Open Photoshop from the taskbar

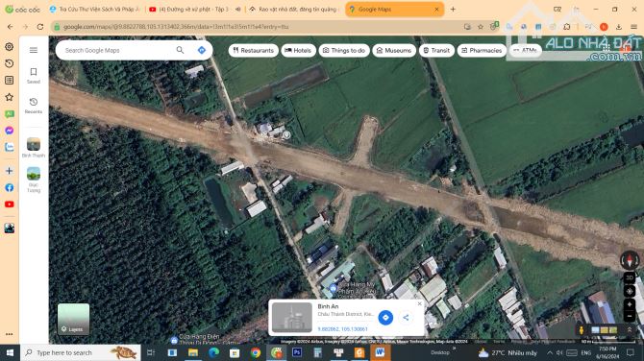[x=297, y=352]
